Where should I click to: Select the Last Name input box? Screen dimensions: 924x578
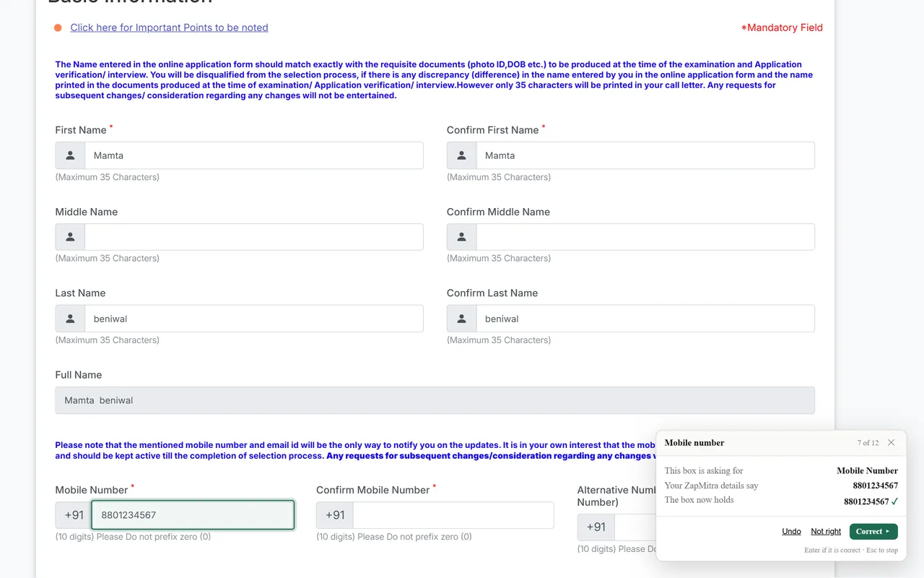click(254, 319)
